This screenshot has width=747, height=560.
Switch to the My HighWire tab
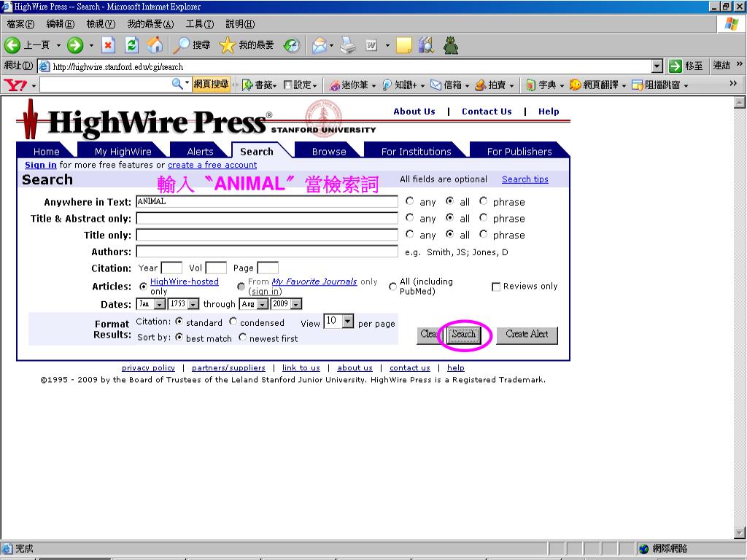click(123, 152)
